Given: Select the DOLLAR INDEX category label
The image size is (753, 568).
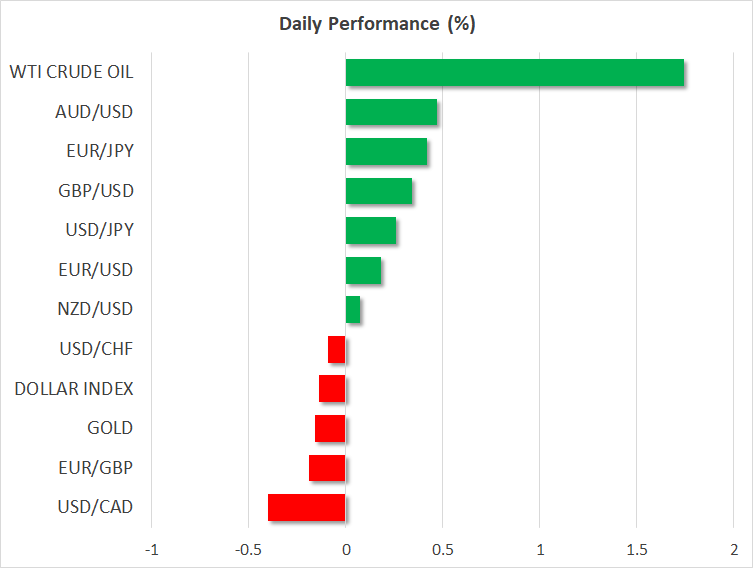Looking at the screenshot, I should (x=74, y=388).
